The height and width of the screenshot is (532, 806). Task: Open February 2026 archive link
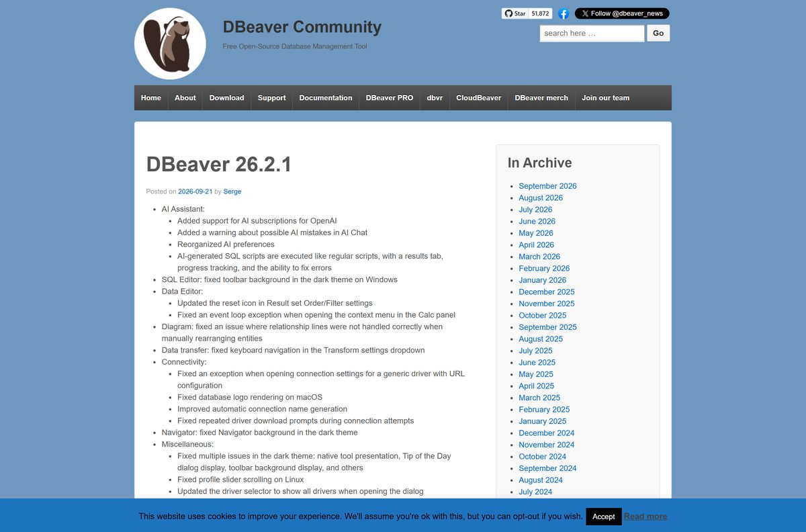point(544,268)
